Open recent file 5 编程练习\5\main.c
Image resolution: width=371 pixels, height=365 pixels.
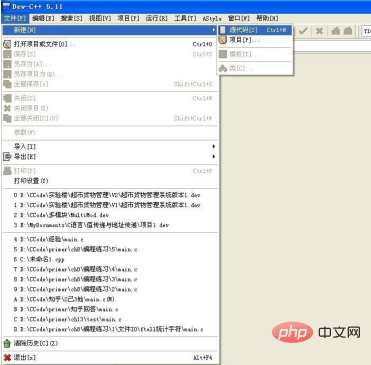(110, 249)
